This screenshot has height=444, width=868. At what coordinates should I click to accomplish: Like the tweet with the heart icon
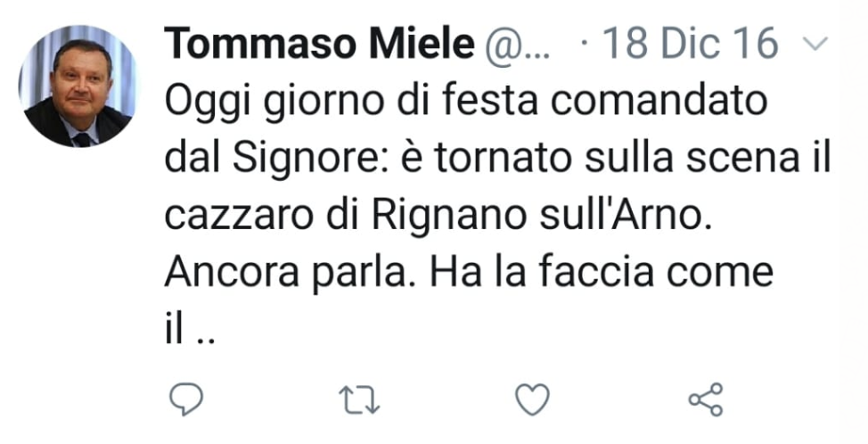point(534,401)
